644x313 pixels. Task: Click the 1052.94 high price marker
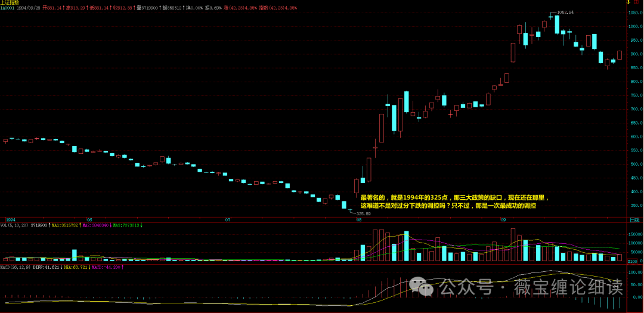[566, 13]
